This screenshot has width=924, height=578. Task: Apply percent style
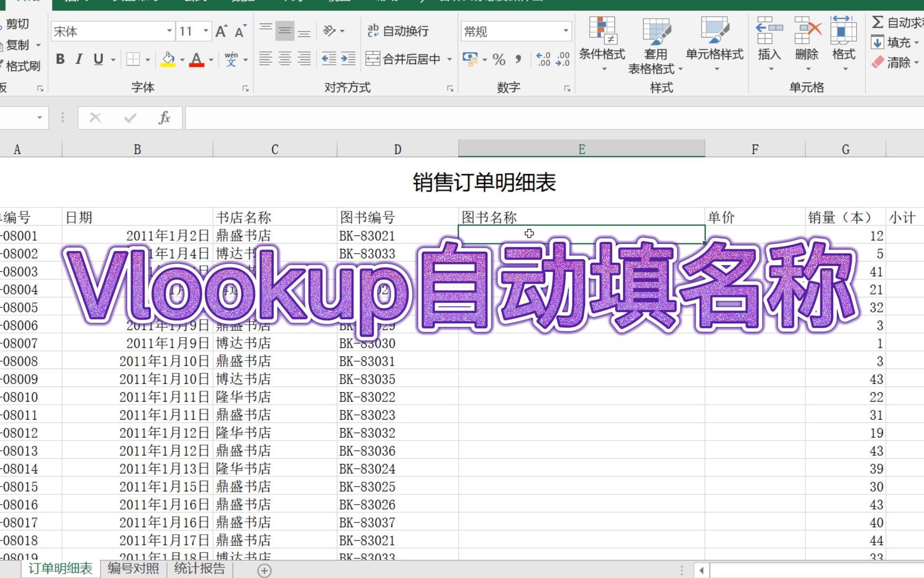point(499,59)
